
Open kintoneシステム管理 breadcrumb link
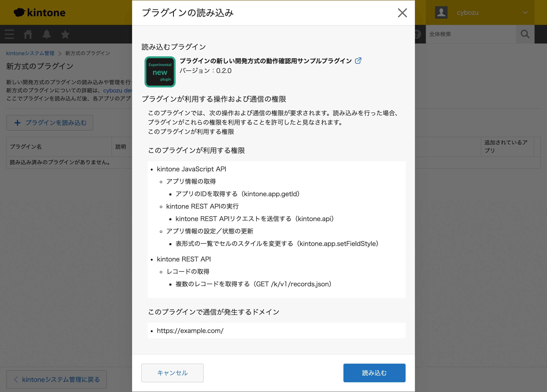click(30, 53)
